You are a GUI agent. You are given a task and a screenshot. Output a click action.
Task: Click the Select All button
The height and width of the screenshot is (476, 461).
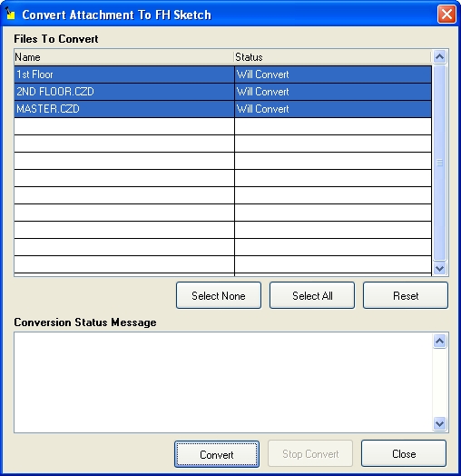pos(312,295)
